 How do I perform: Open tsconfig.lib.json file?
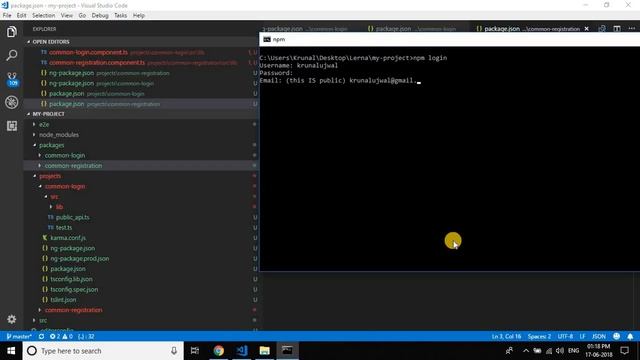pyautogui.click(x=71, y=279)
